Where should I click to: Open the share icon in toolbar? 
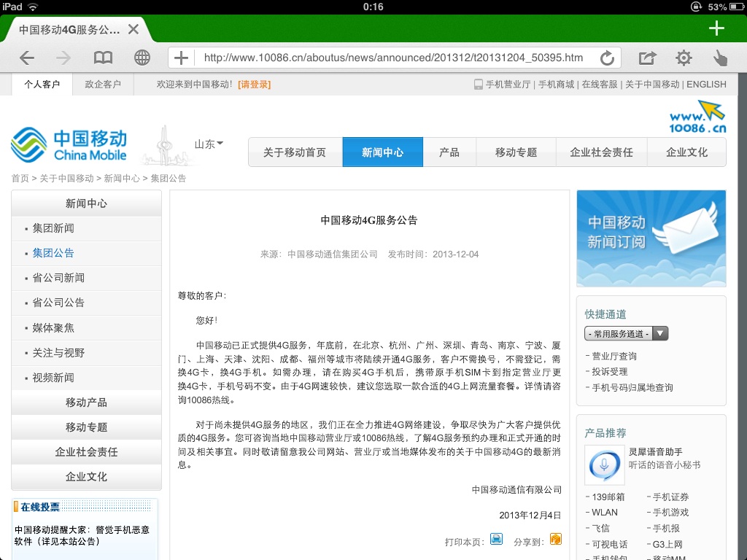[647, 58]
